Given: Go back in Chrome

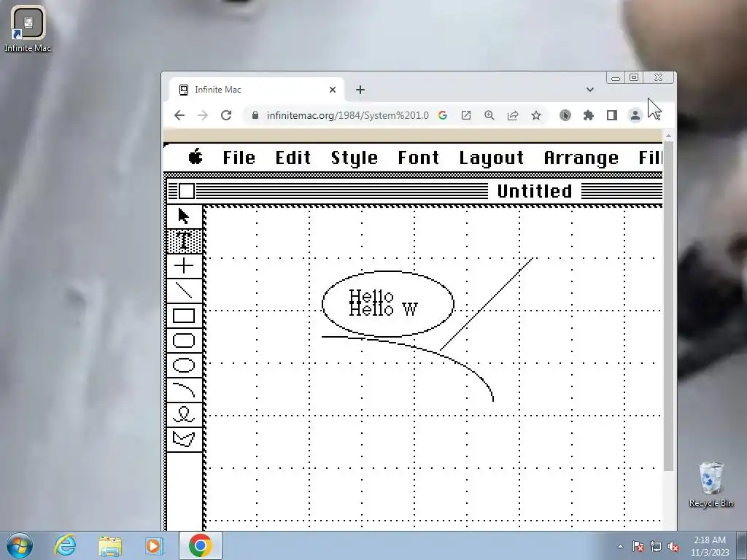Looking at the screenshot, I should tap(179, 115).
